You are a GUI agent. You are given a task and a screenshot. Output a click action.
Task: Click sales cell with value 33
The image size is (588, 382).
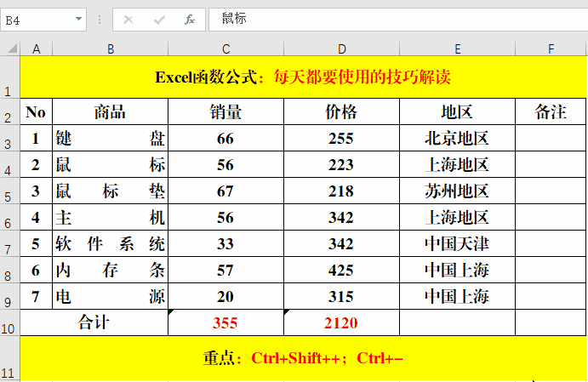pos(226,243)
